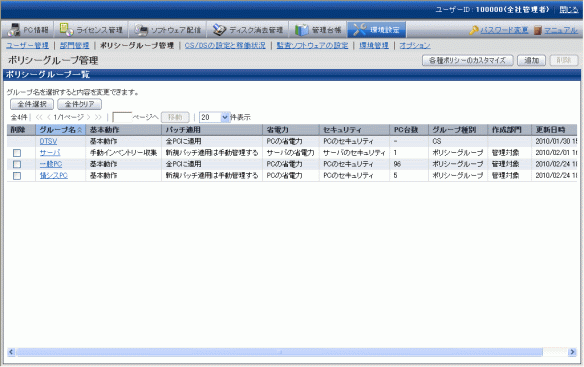584x367 pixels.
Task: Open ユーザー管理 submenu link
Action: click(27, 45)
